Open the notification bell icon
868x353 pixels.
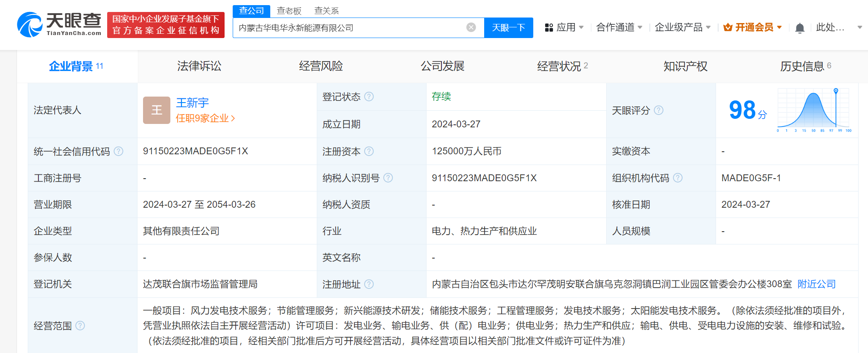[x=800, y=28]
